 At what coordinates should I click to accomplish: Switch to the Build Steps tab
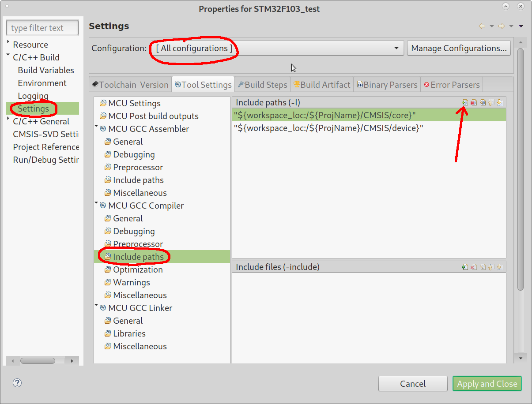click(262, 85)
